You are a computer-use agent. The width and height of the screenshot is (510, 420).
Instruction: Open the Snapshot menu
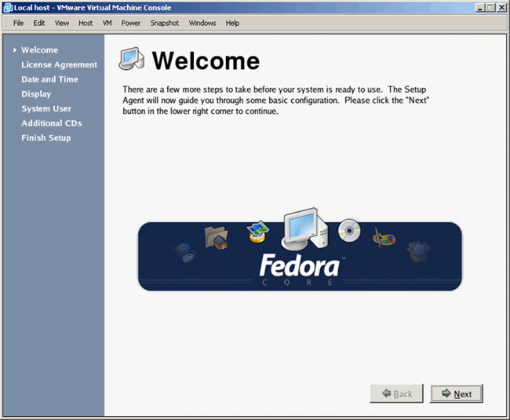[x=165, y=23]
